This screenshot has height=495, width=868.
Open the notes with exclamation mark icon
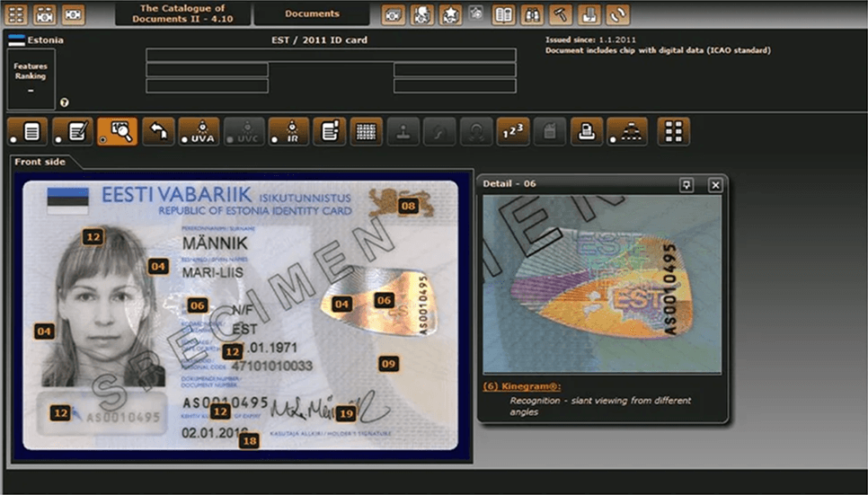coord(330,132)
